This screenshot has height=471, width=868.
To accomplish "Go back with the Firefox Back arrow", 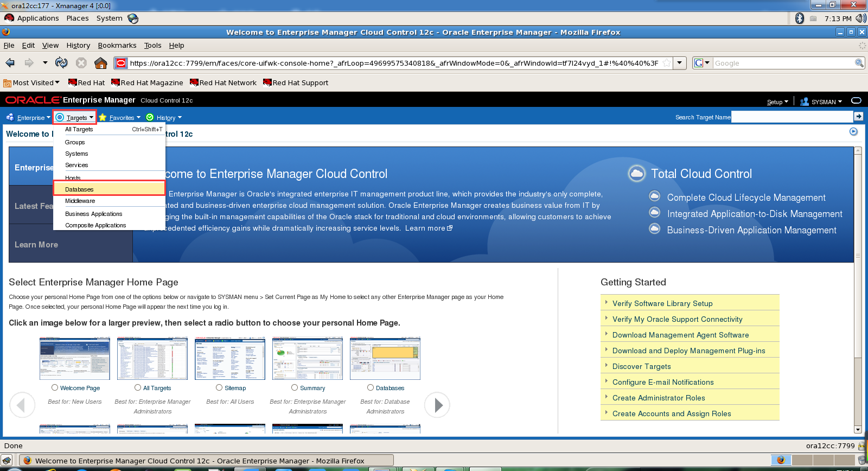I will pyautogui.click(x=10, y=63).
